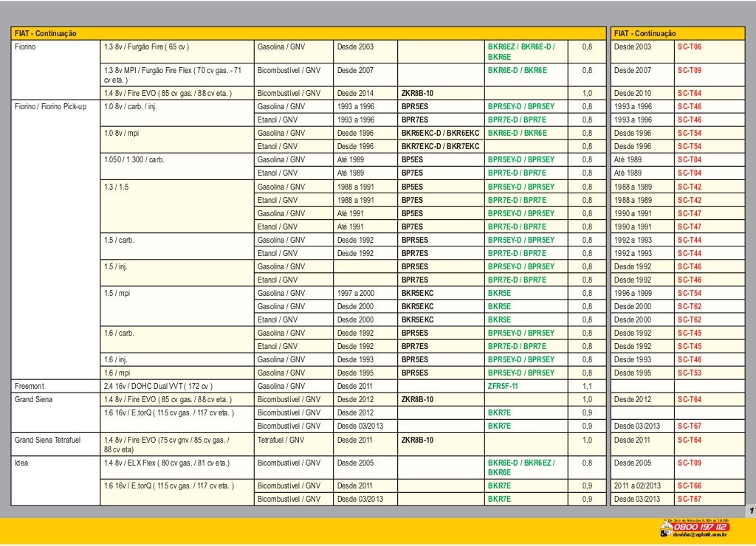
Task: Click the red SC-T66 cable code
Action: click(690, 485)
